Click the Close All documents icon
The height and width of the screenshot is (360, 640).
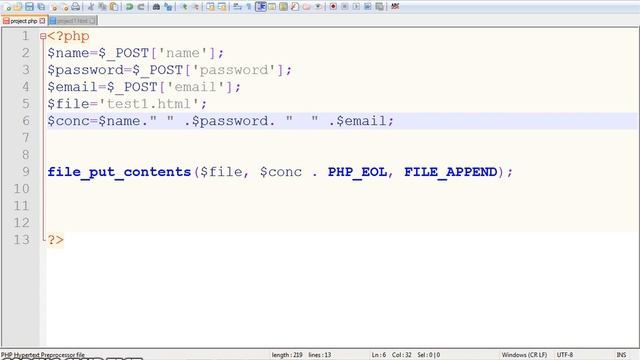(x=65, y=7)
